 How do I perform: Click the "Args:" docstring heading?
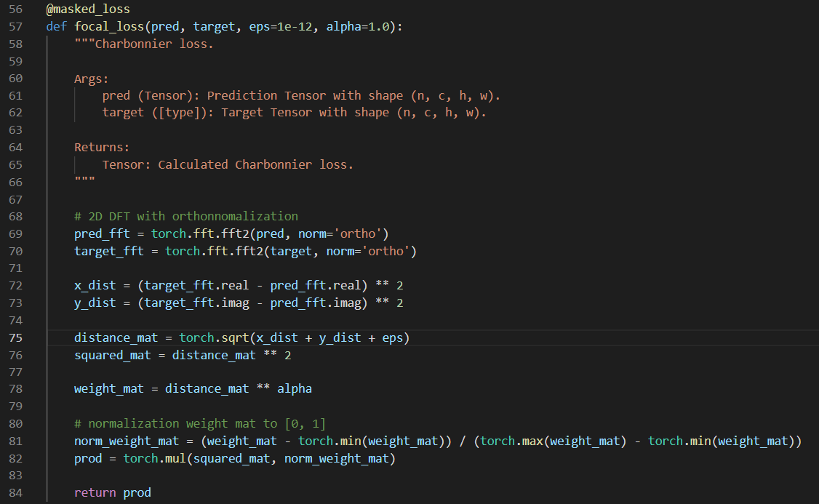click(x=92, y=79)
